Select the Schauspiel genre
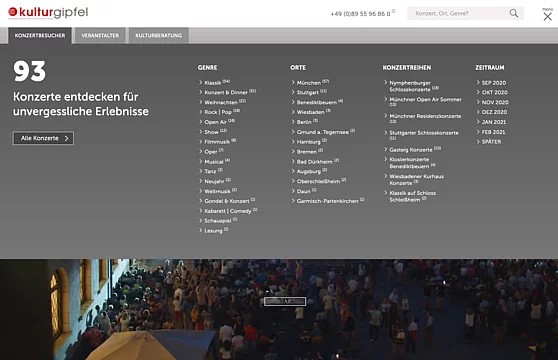The height and width of the screenshot is (360, 558). (x=218, y=221)
